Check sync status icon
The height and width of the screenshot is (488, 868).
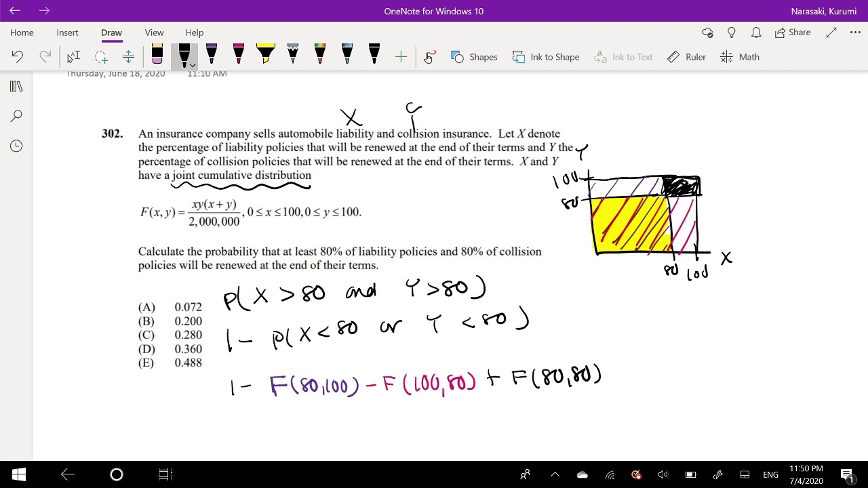(x=707, y=33)
